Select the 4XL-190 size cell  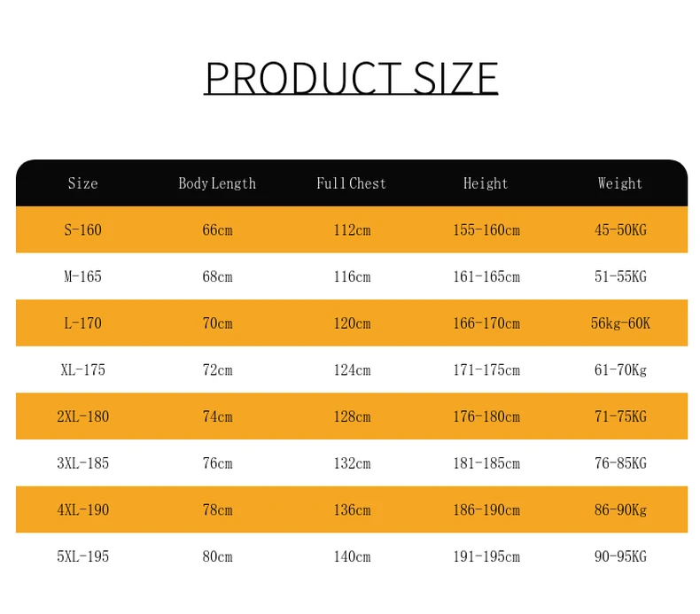coord(82,510)
